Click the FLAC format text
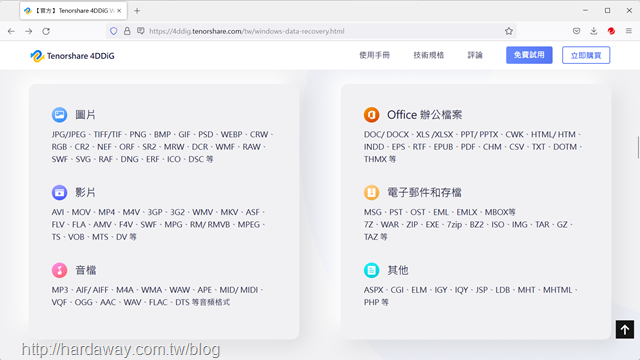The height and width of the screenshot is (360, 640). point(158,302)
